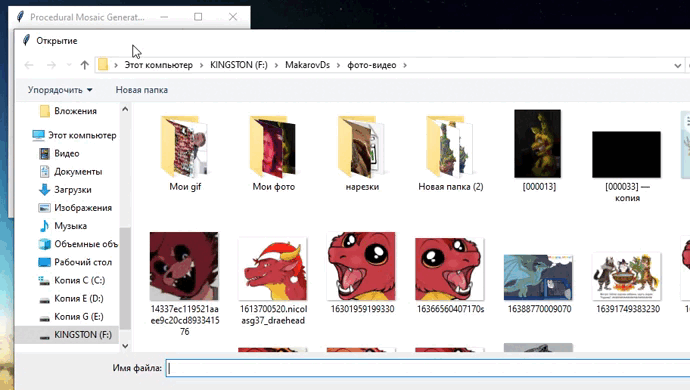Select '[000033] — копия' black thumbnail
Screen dimensions: 690x390
click(x=627, y=155)
